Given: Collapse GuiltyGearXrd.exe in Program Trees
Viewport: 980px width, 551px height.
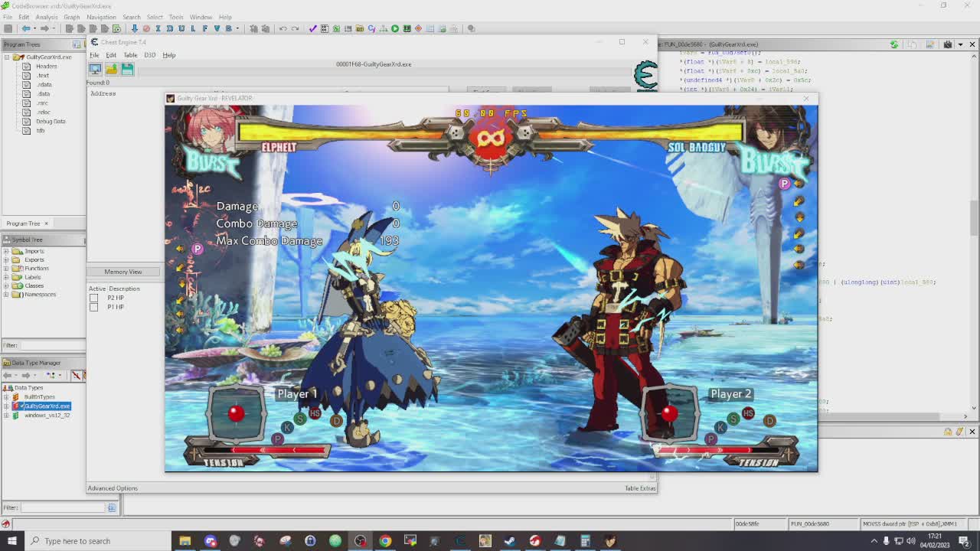Looking at the screenshot, I should (6, 57).
